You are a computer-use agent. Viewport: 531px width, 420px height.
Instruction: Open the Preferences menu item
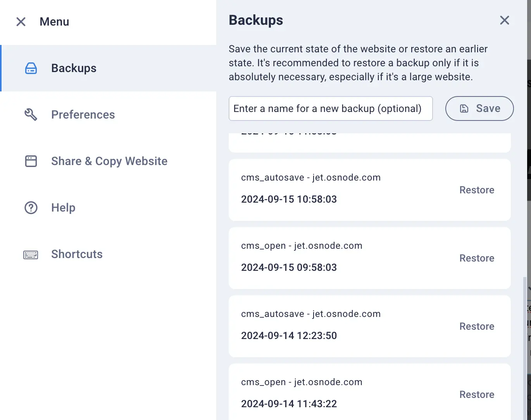109,115
